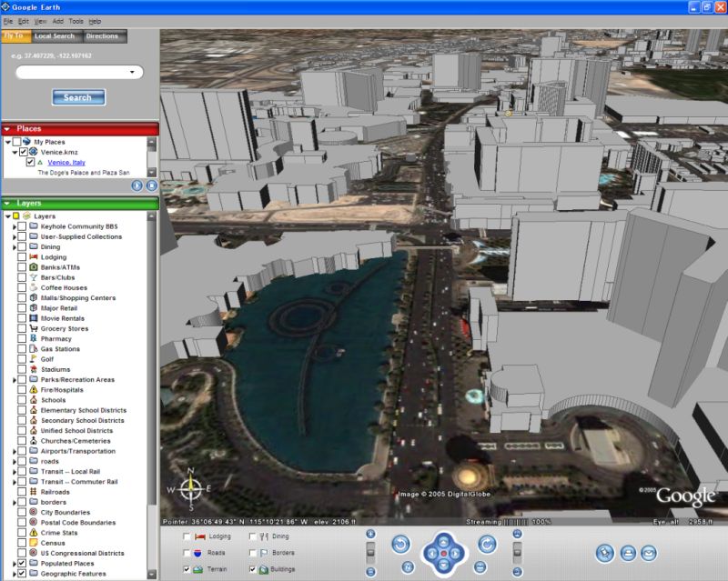Click the rotate clockwise navigation button
Screen dimensions: 728x581
(x=487, y=544)
